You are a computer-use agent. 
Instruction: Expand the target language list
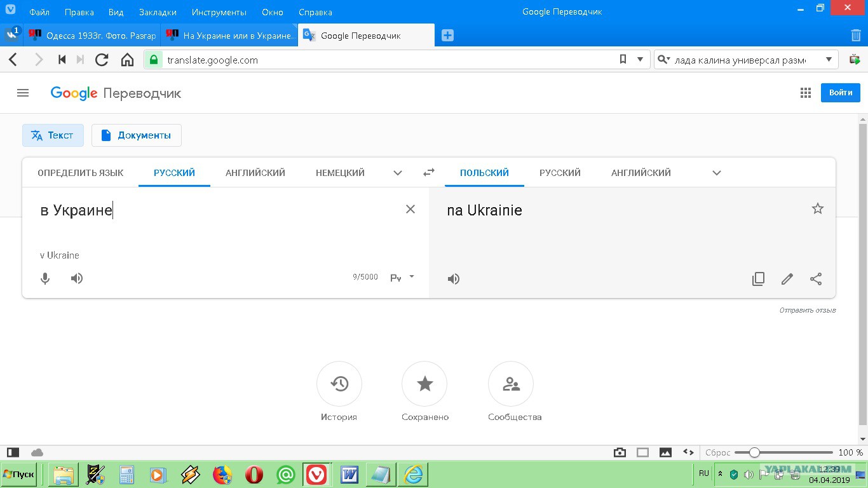pos(717,173)
